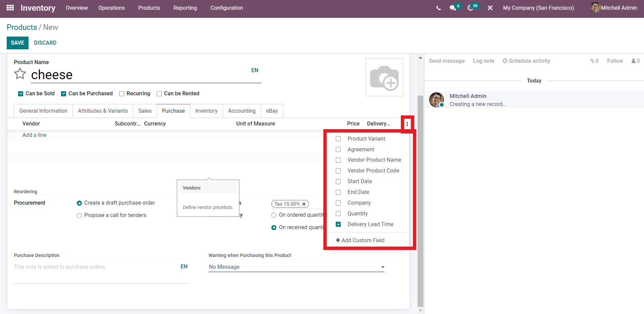Click the EN translate button on purchase description
This screenshot has width=644, height=314.
[x=184, y=266]
